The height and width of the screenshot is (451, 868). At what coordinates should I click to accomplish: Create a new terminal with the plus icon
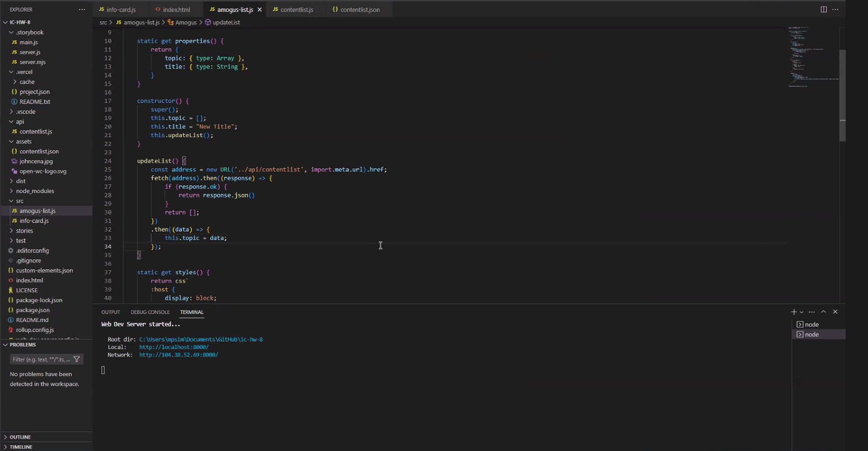point(793,312)
